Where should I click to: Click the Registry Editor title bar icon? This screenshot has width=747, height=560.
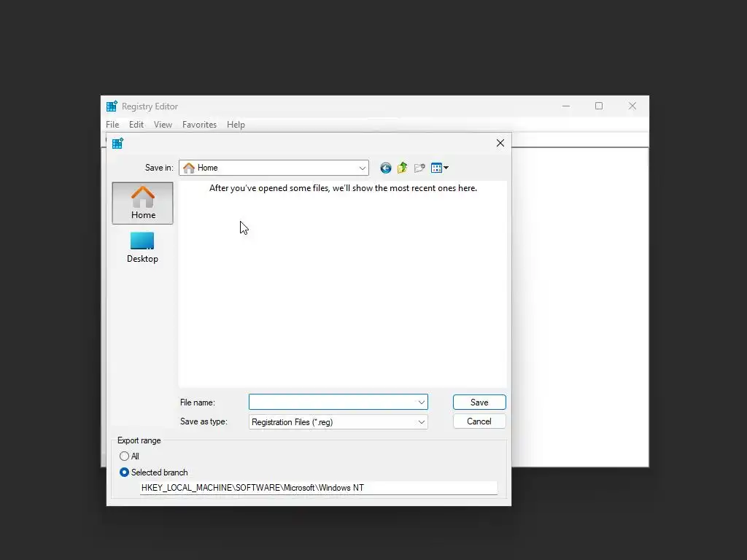[112, 106]
